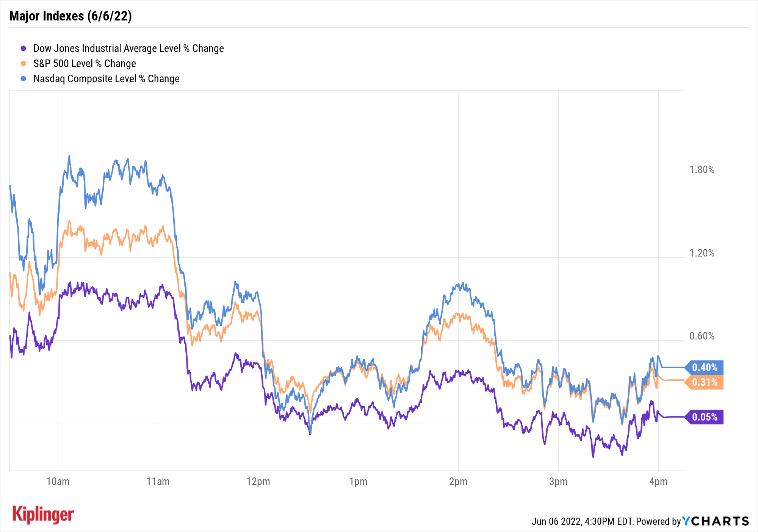Click the Kiplinger logo
This screenshot has height=532, width=758.
(43, 515)
